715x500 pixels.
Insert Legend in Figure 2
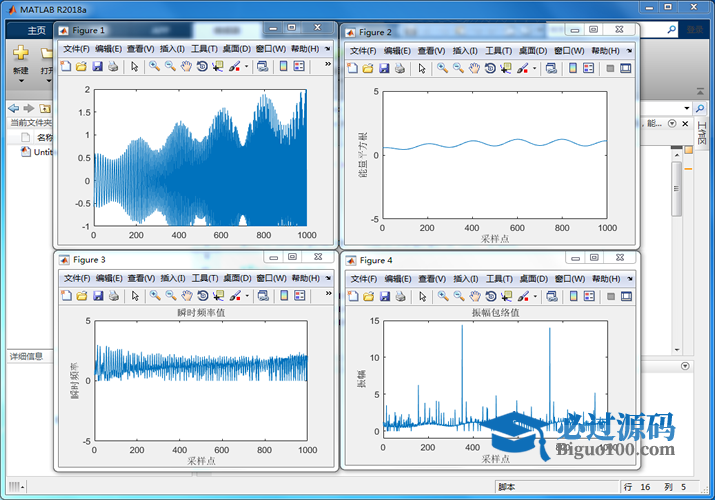pos(589,68)
